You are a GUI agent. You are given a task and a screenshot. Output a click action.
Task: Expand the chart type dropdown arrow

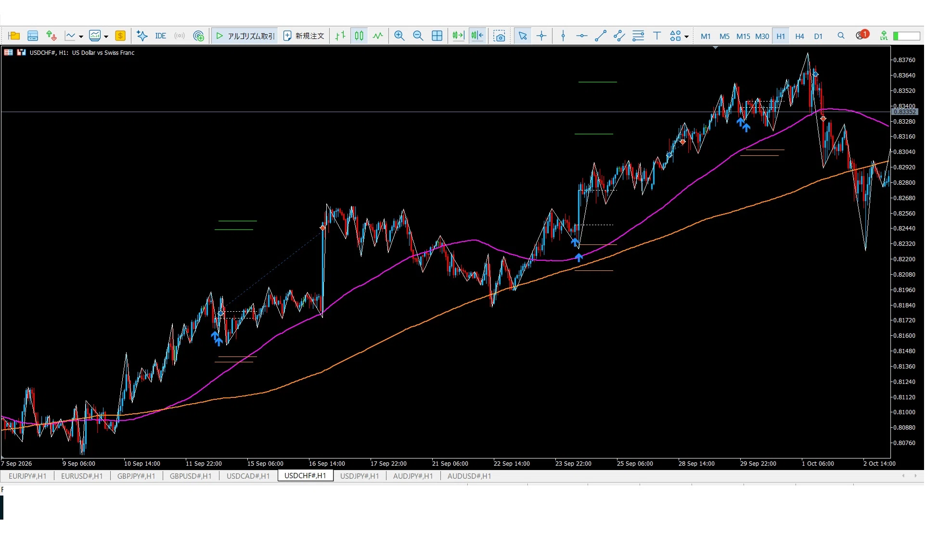81,37
